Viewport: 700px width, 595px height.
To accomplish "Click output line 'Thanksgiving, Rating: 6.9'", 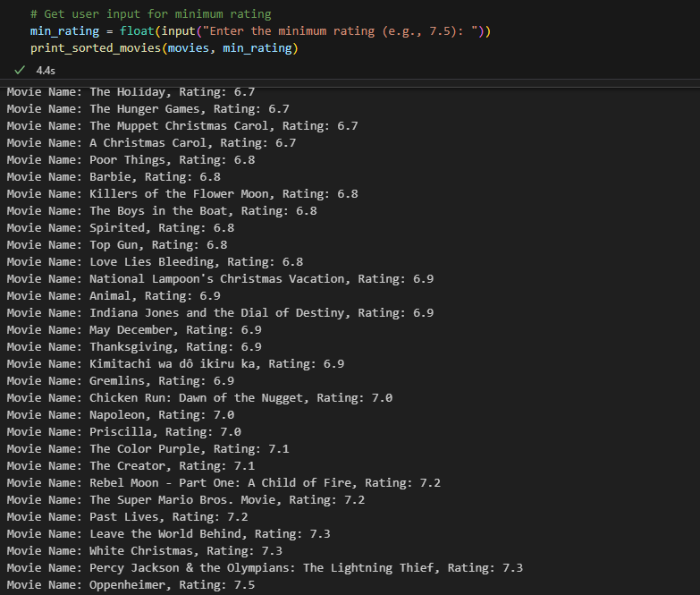I will click(x=134, y=346).
